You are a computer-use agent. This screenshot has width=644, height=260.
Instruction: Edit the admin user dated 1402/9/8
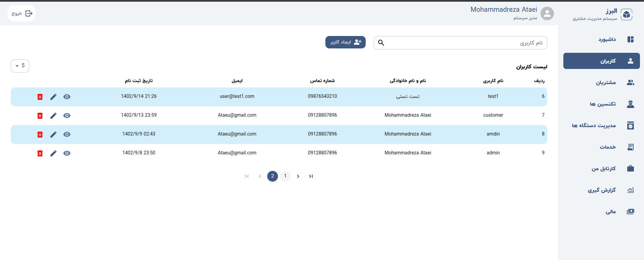click(x=53, y=153)
